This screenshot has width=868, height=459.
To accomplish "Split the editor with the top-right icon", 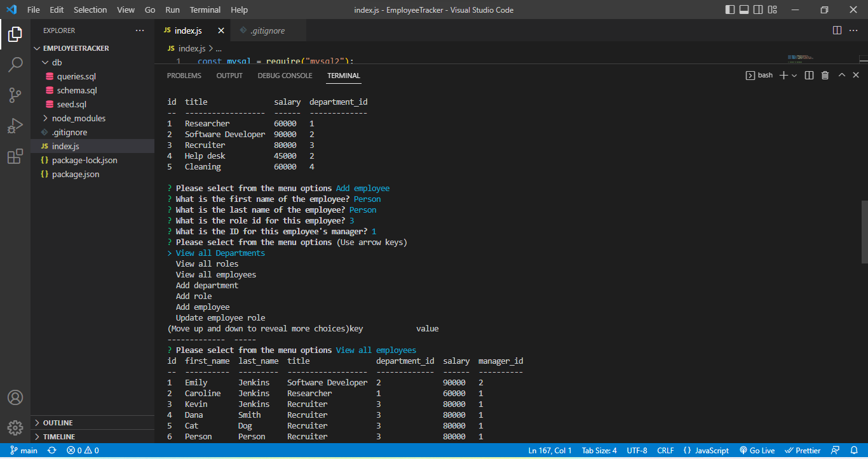I will 836,30.
